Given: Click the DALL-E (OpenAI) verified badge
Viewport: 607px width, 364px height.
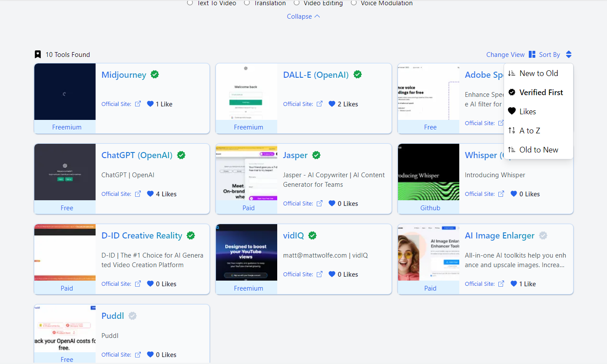Looking at the screenshot, I should point(358,74).
